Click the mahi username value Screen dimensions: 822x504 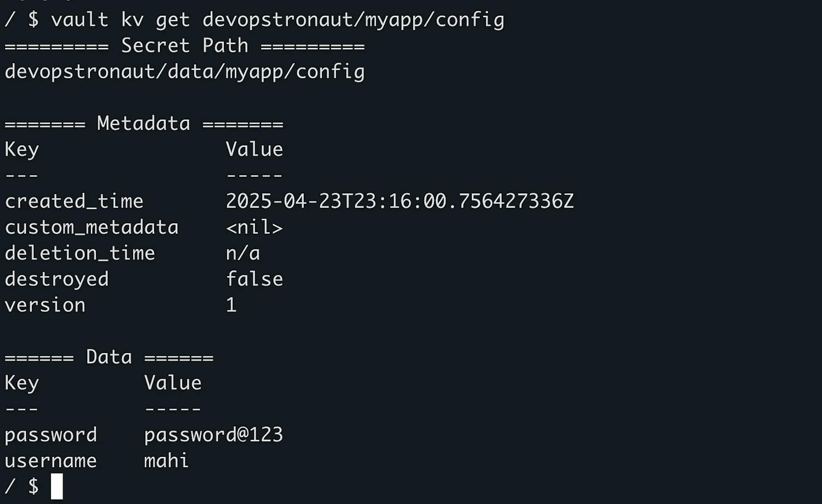(166, 461)
